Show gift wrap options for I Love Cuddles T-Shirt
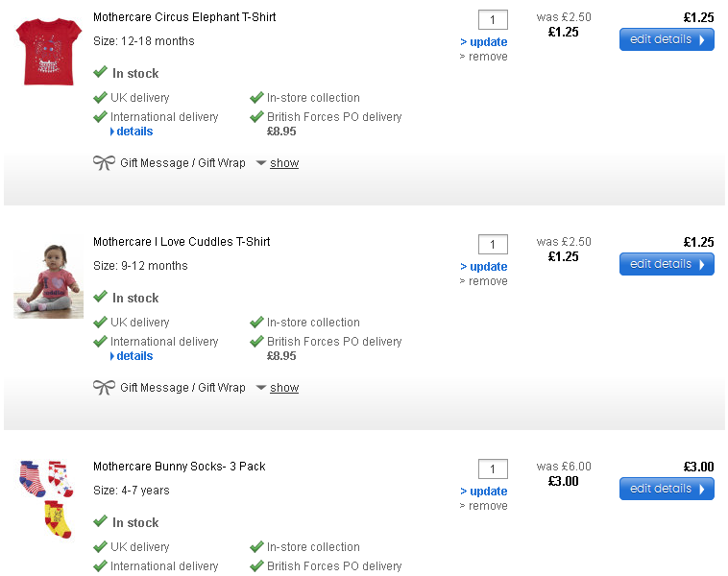The height and width of the screenshot is (576, 728). (283, 388)
